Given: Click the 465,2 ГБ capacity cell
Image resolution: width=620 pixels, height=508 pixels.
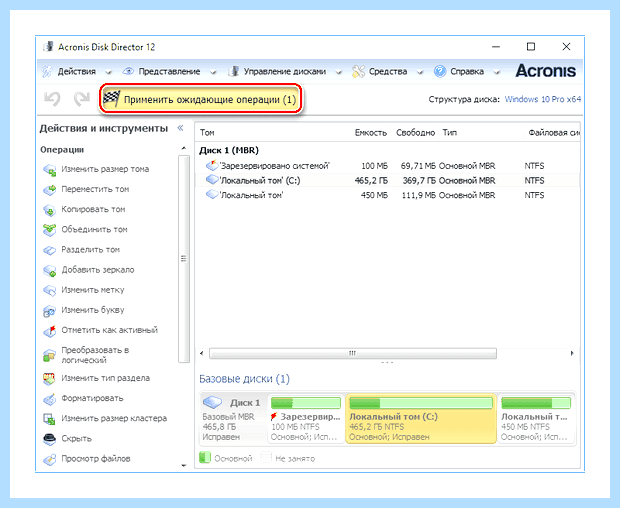Looking at the screenshot, I should (x=371, y=180).
